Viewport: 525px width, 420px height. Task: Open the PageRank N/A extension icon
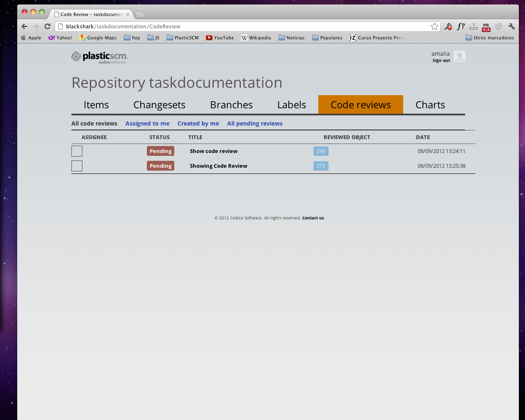click(486, 26)
